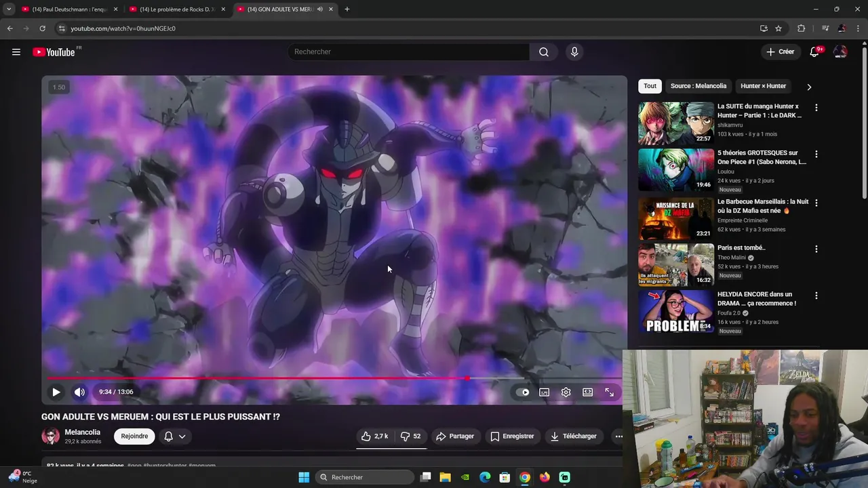The height and width of the screenshot is (488, 868).
Task: Switch to theater mode
Action: click(587, 392)
